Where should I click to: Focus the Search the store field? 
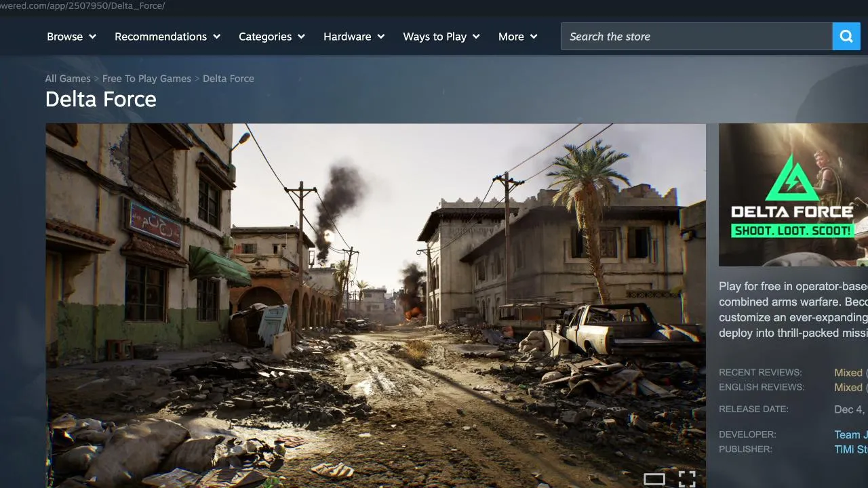point(696,37)
